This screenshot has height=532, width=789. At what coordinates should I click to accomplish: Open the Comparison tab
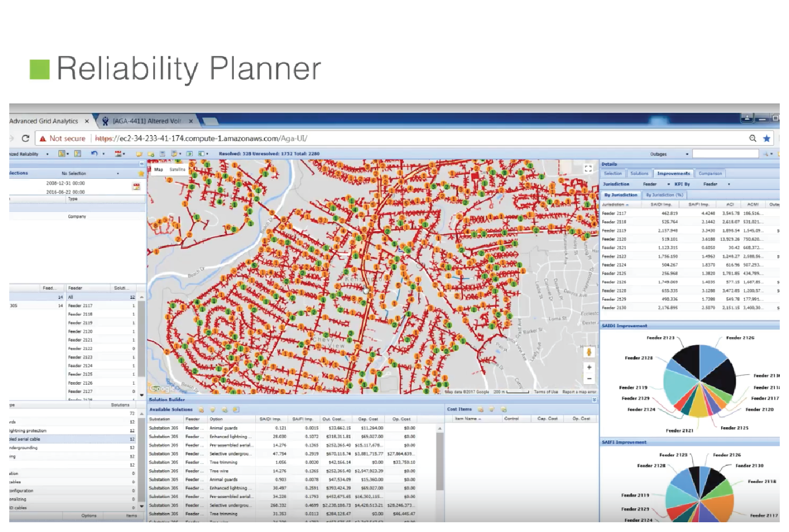click(x=710, y=174)
